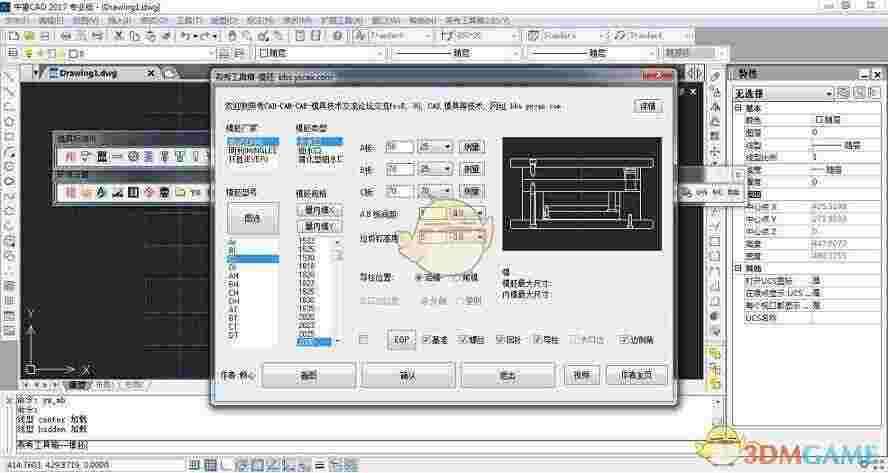Click the Print icon in standard toolbar
The width and height of the screenshot is (888, 473).
[x=66, y=36]
